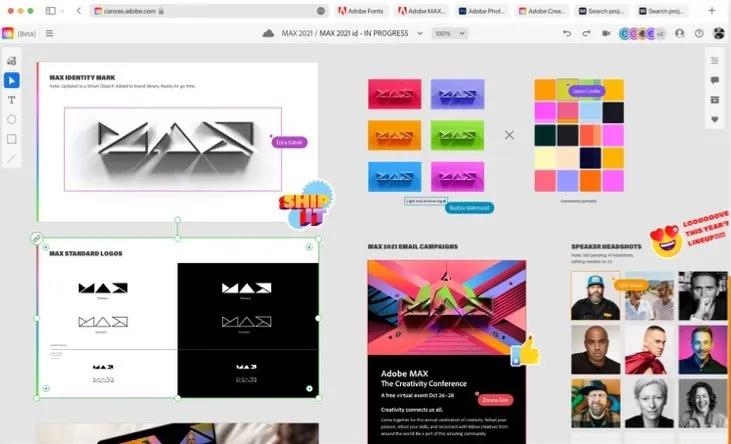Select the Text tool in the left toolbar
Screen dimensions: 731x444
12,100
